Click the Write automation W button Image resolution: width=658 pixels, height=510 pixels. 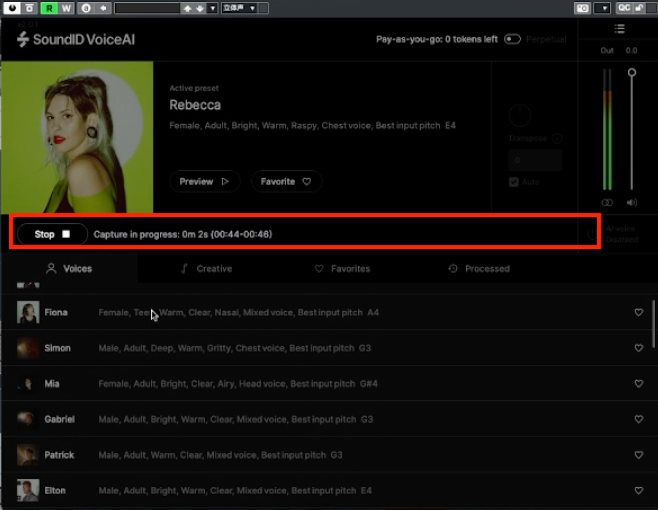[x=66, y=8]
